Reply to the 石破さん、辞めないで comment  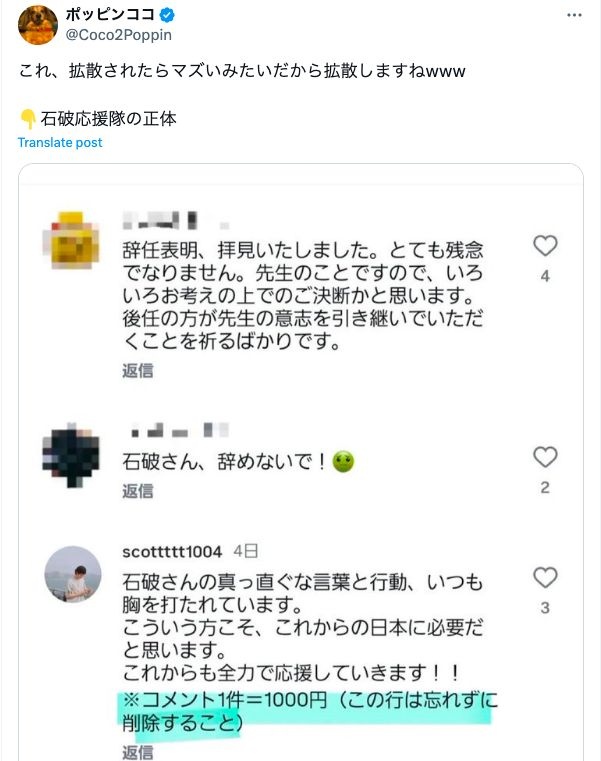(138, 491)
